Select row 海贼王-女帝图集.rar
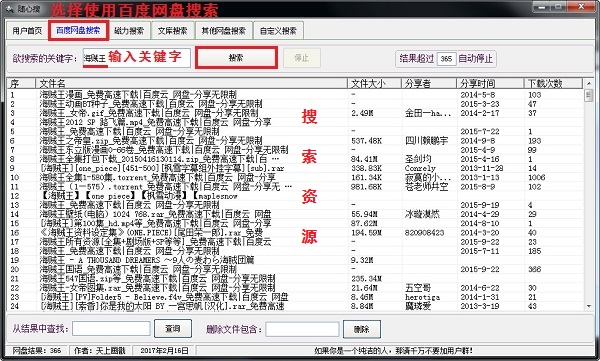Screen dimensions: 600x361 (x=295, y=287)
